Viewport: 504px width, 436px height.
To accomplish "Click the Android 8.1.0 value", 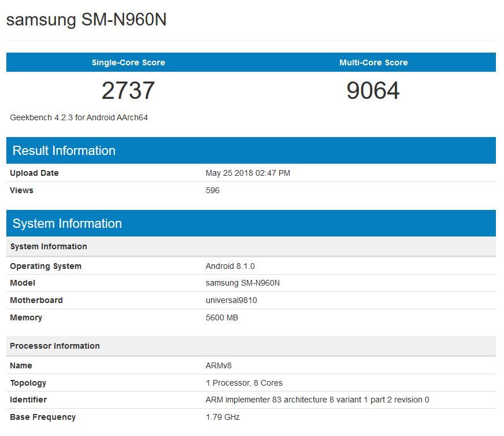I will pyautogui.click(x=230, y=266).
